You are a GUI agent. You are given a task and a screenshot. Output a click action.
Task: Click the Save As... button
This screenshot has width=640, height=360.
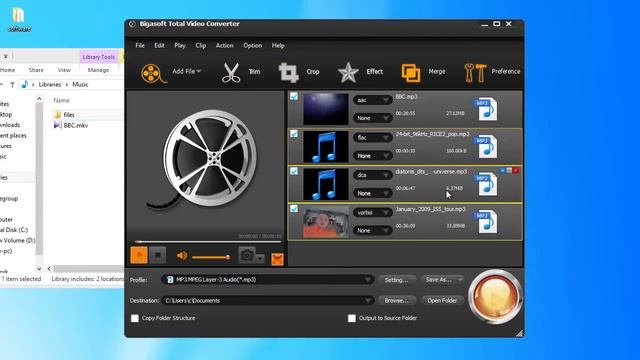(x=442, y=280)
